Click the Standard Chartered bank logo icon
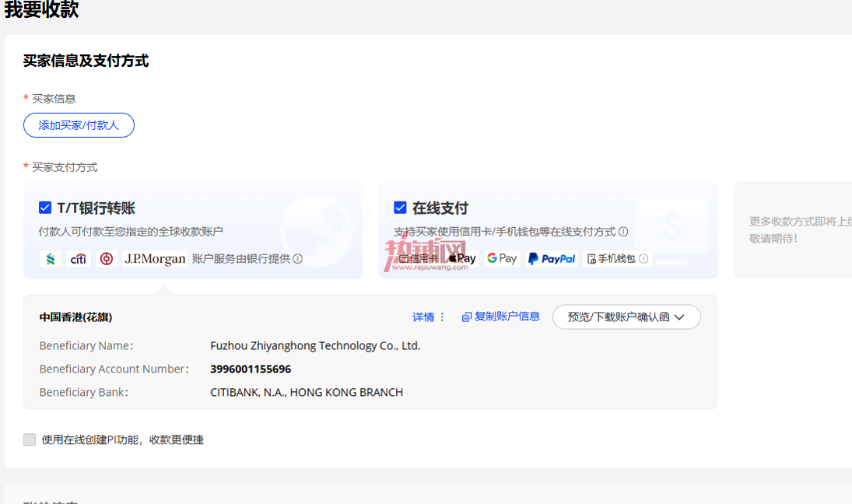This screenshot has width=852, height=504. point(51,259)
